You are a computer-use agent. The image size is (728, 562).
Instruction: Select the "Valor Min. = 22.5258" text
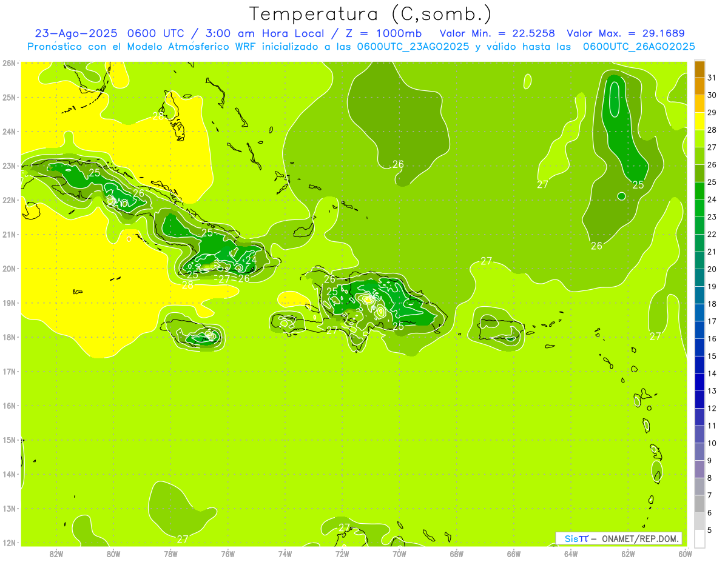498,33
